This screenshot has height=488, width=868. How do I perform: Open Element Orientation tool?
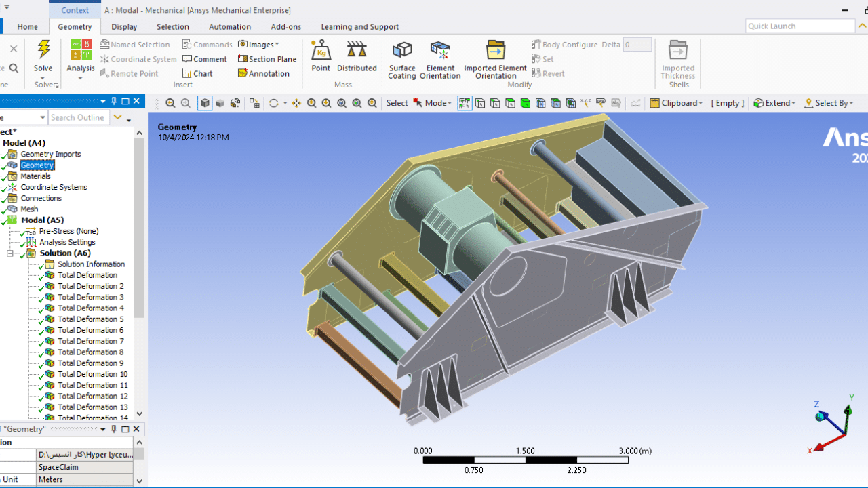click(x=440, y=60)
